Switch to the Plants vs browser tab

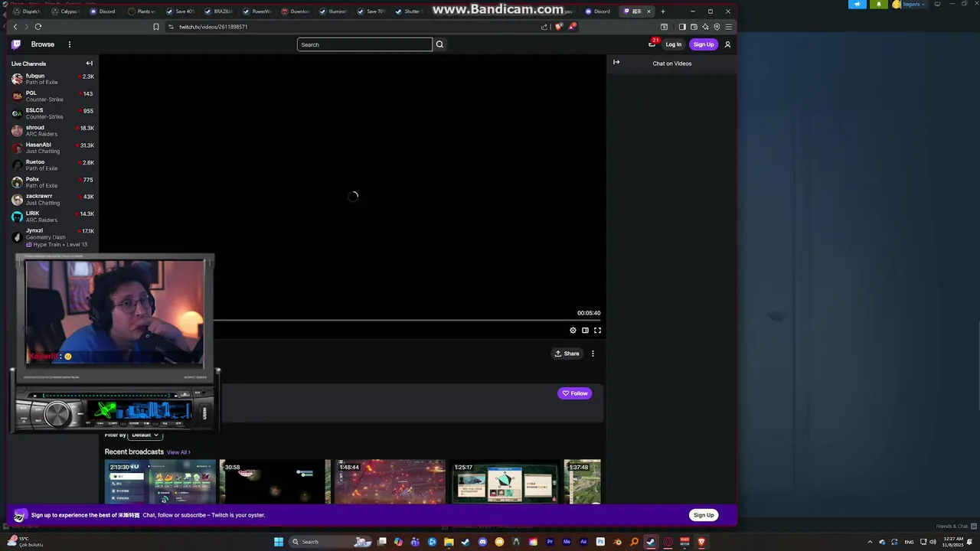(142, 11)
